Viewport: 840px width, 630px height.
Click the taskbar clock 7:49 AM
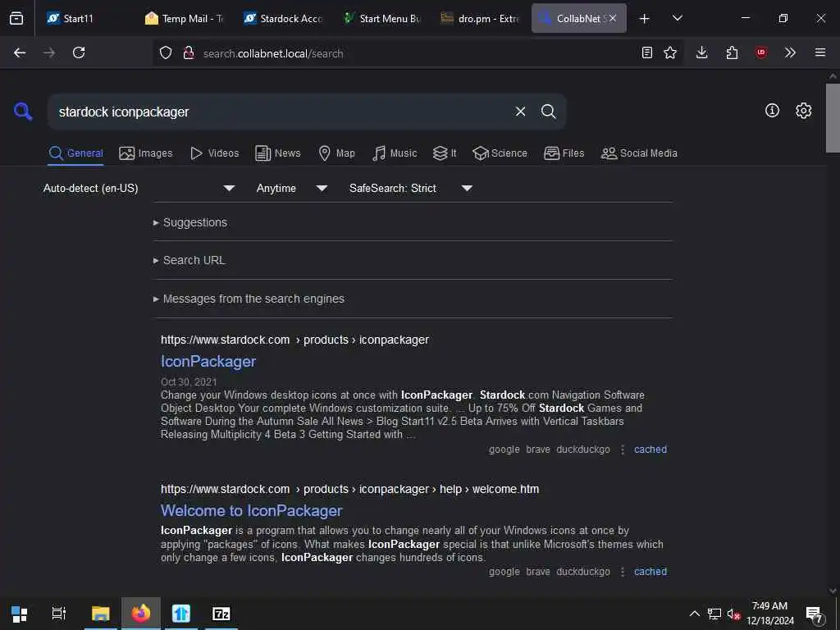[x=769, y=614]
